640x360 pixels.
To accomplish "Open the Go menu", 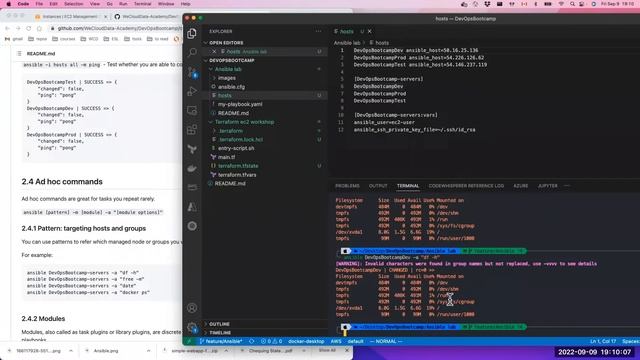I will (109, 4).
